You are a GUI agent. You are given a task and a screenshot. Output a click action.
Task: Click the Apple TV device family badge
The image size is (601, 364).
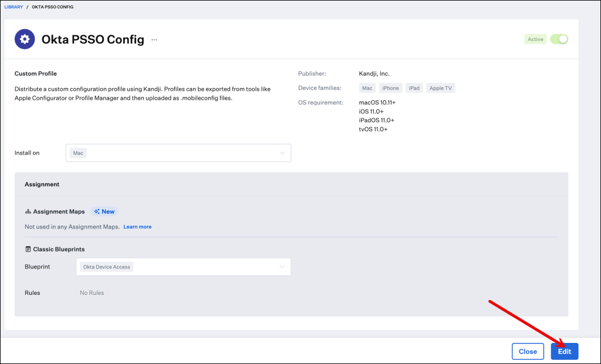(x=441, y=88)
